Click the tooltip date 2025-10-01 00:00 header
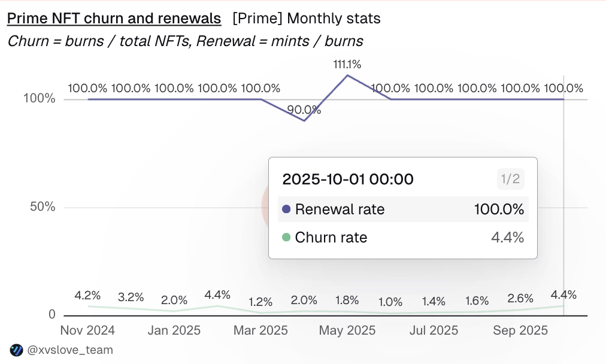Screen dimensions: 606x364 click(x=348, y=179)
